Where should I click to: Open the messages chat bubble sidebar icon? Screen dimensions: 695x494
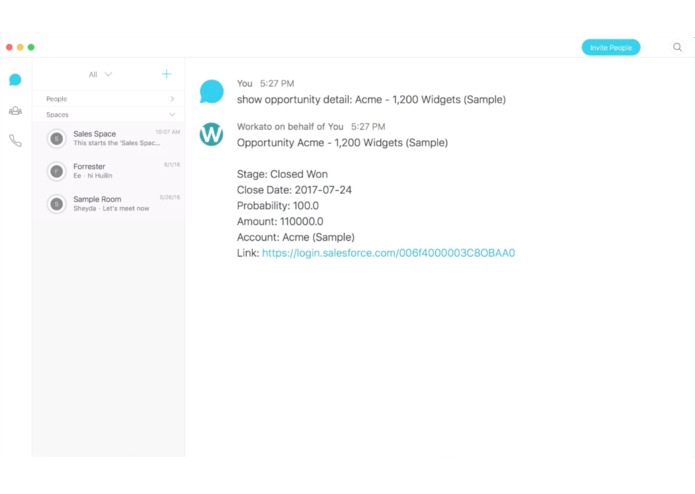click(x=15, y=80)
